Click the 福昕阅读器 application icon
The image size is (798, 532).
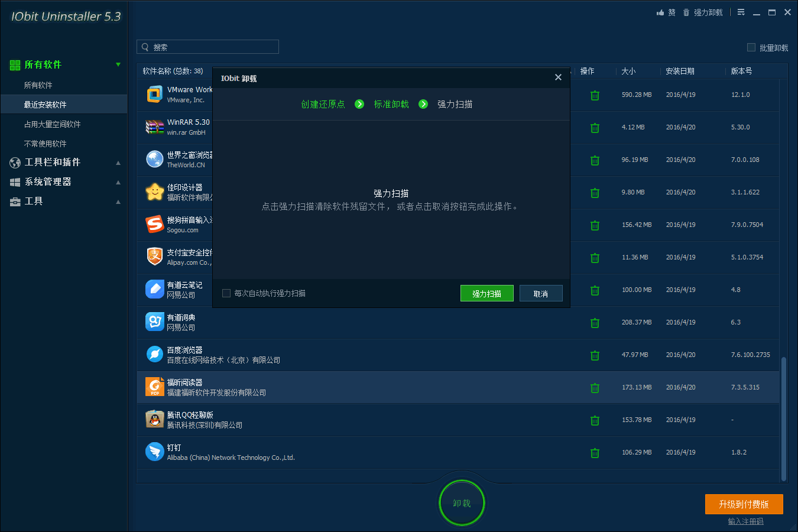(155, 387)
